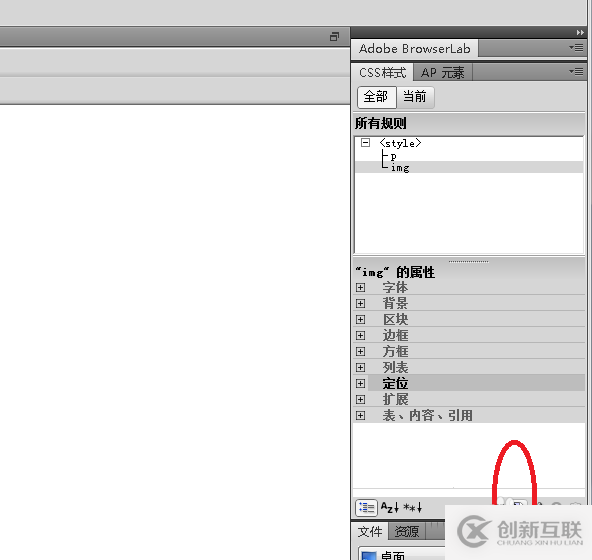Screen dimensions: 592x560
Task: Open the Adobe BrowserLab panel tab
Action: pyautogui.click(x=415, y=49)
